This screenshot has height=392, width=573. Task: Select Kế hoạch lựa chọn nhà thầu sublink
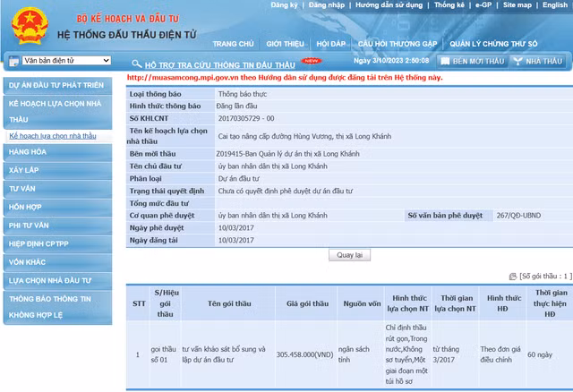[52, 136]
